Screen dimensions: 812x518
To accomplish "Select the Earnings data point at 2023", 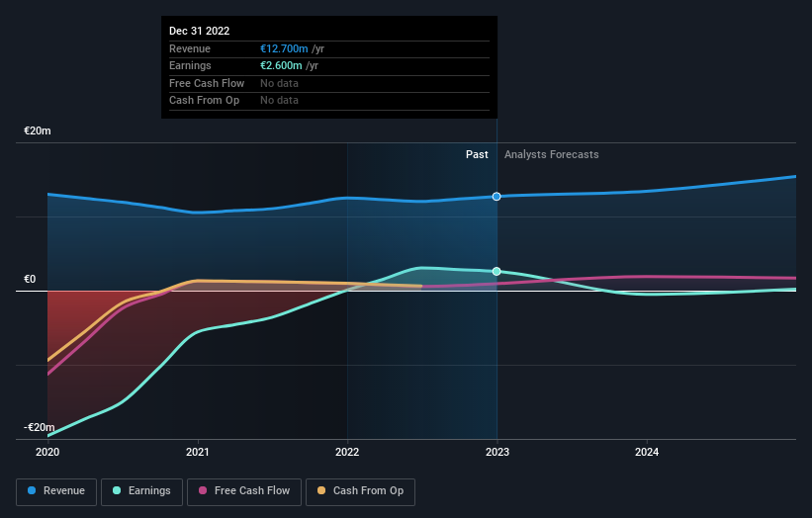I will click(496, 271).
